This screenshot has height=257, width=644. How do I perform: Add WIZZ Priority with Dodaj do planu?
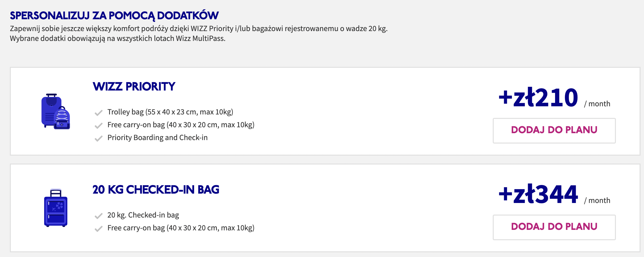tap(554, 131)
